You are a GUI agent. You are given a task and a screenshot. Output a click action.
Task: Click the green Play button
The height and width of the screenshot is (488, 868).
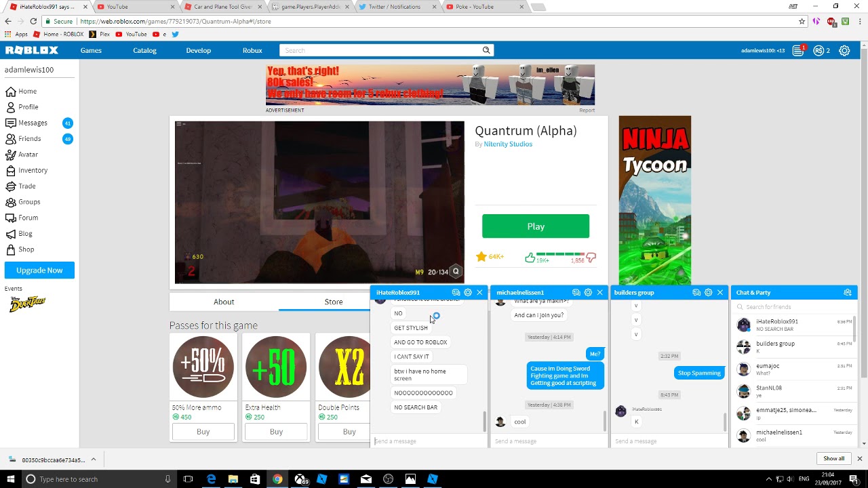coord(536,226)
